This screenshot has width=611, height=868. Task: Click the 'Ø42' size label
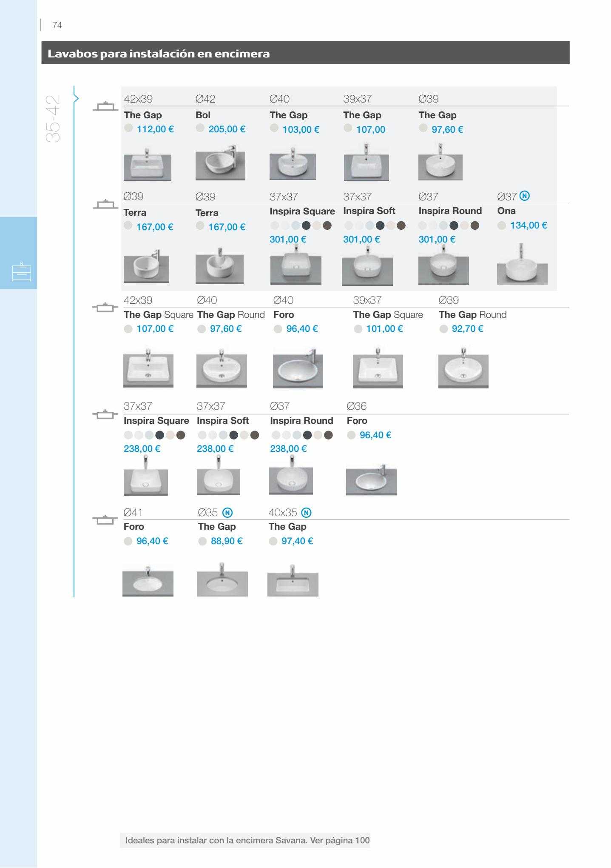click(205, 99)
